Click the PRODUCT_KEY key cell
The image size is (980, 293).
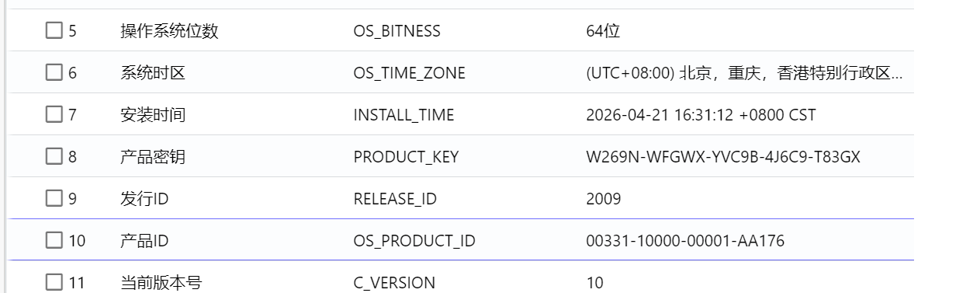pyautogui.click(x=406, y=157)
